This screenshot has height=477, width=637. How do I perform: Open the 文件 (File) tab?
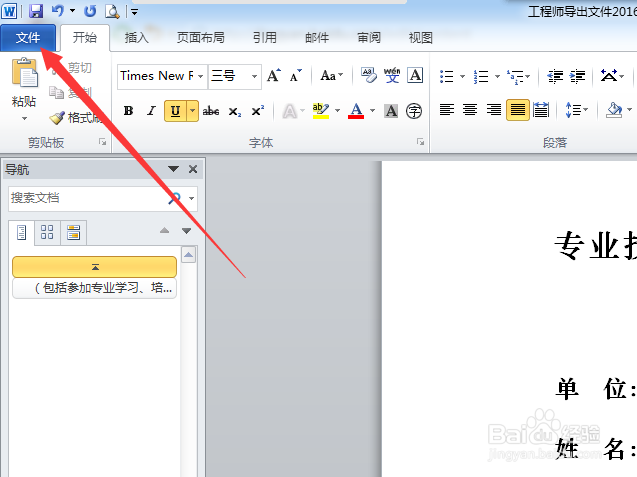[x=28, y=38]
